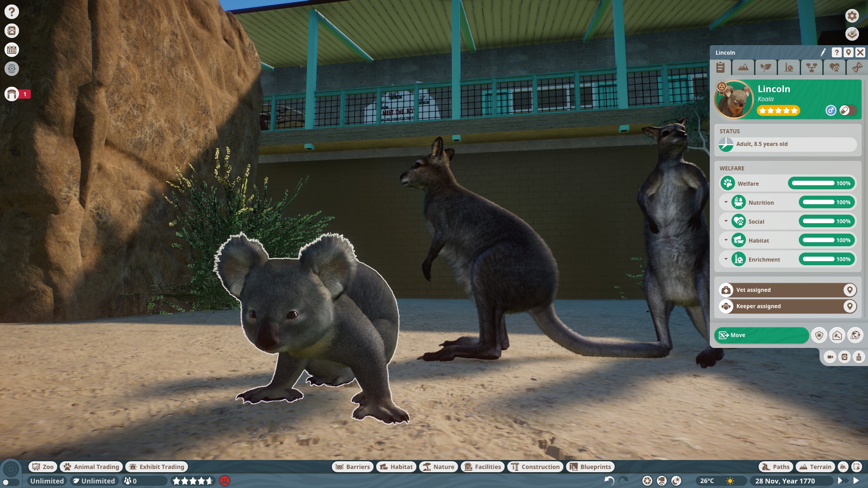Click the male gender symbol icon
Image resolution: width=868 pixels, height=488 pixels.
pos(830,110)
